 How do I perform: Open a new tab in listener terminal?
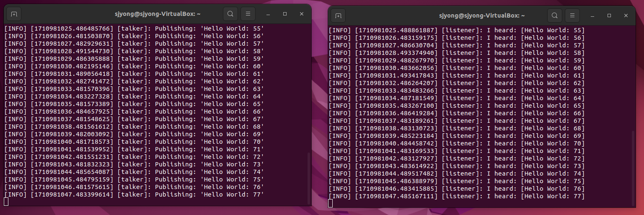pyautogui.click(x=338, y=16)
